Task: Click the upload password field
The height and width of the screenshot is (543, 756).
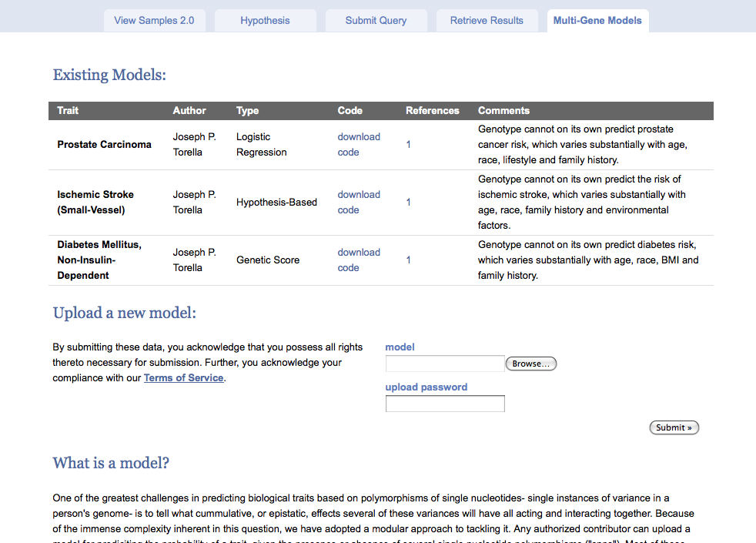Action: click(x=444, y=404)
